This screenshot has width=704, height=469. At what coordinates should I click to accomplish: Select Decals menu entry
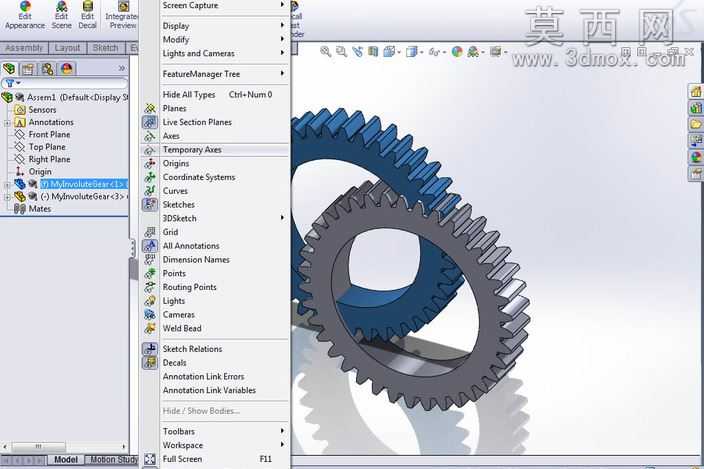[x=215, y=363]
